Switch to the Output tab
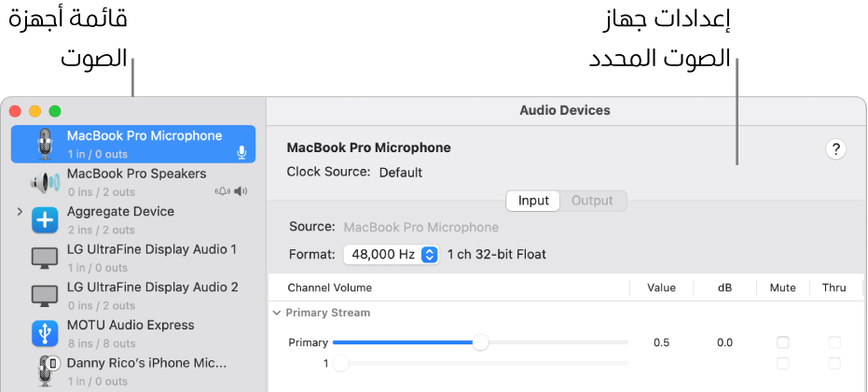868x392 pixels. click(x=592, y=201)
